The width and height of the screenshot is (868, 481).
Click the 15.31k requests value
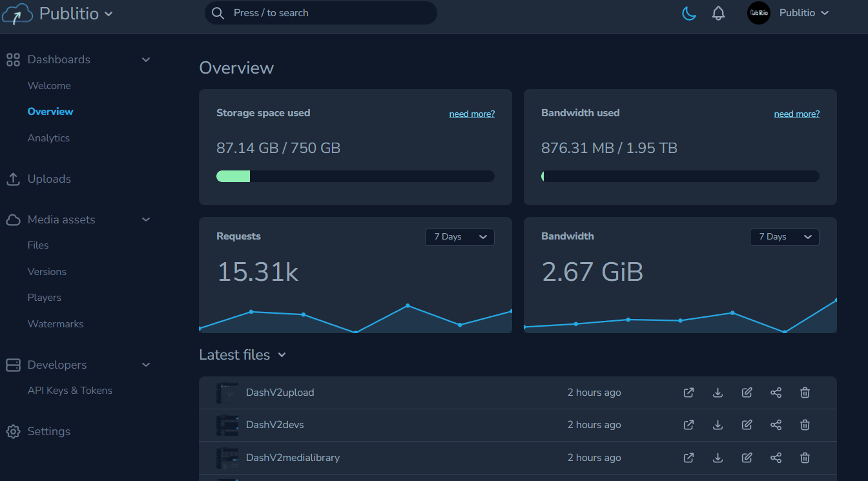coord(258,272)
